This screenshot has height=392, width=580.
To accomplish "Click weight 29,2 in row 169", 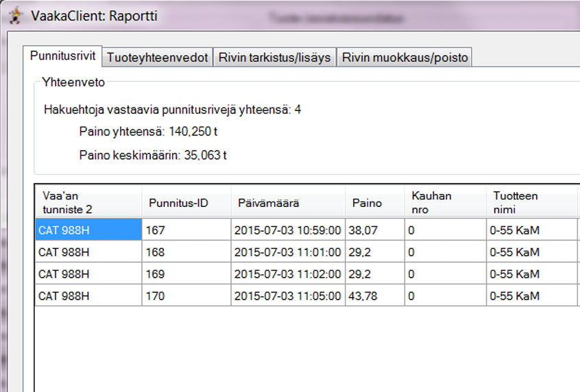I will (x=375, y=273).
